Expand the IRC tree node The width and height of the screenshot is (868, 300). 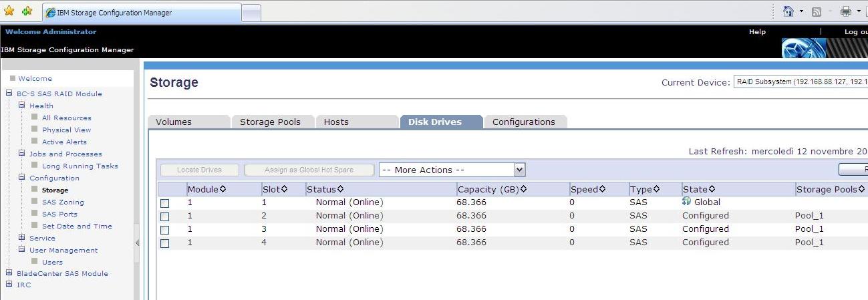click(x=9, y=285)
